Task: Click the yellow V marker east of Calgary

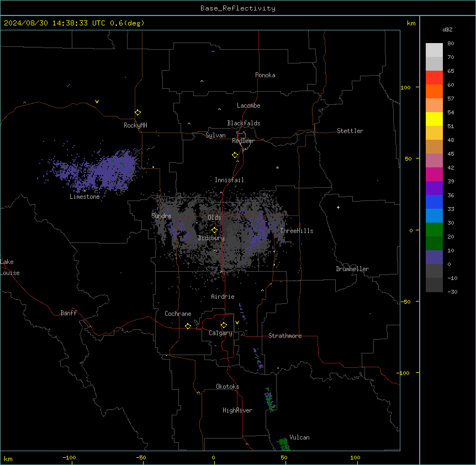Action: (x=237, y=323)
